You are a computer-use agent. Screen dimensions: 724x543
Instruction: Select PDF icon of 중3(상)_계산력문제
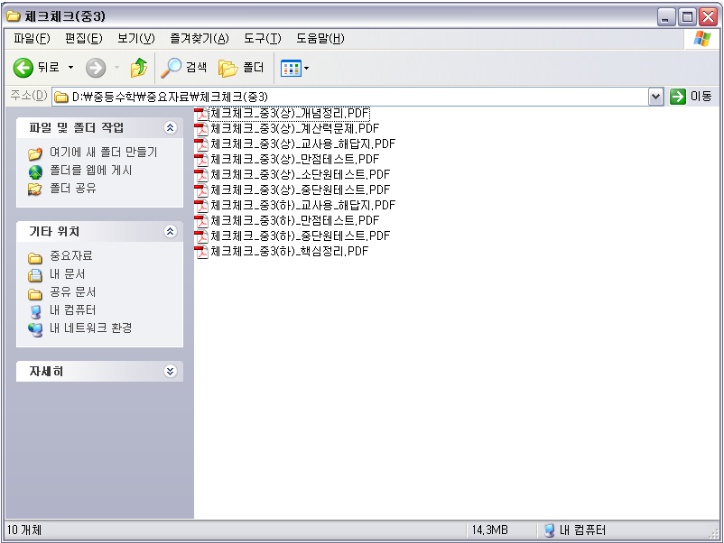pos(201,129)
